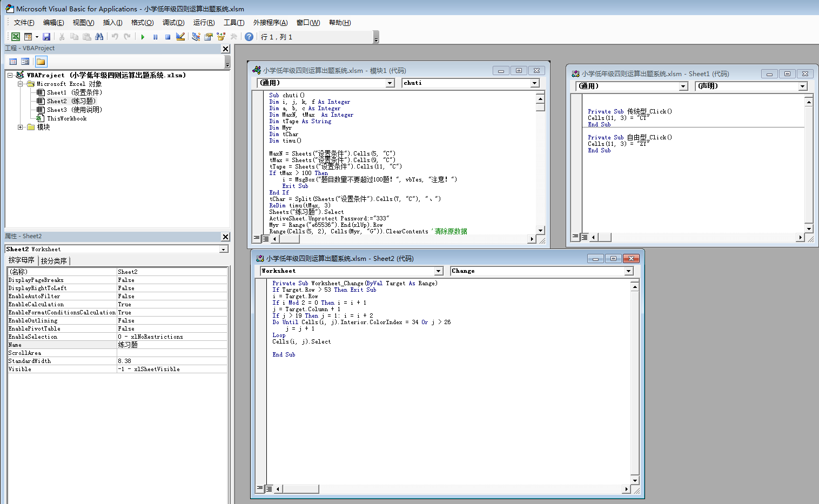Image resolution: width=819 pixels, height=504 pixels.
Task: Switch to the 按分类序 properties tab
Action: click(54, 261)
